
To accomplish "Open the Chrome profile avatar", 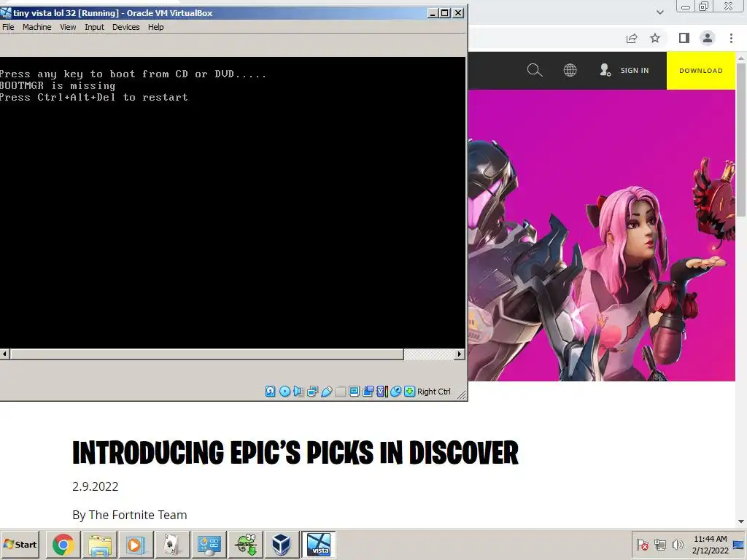I will [708, 38].
